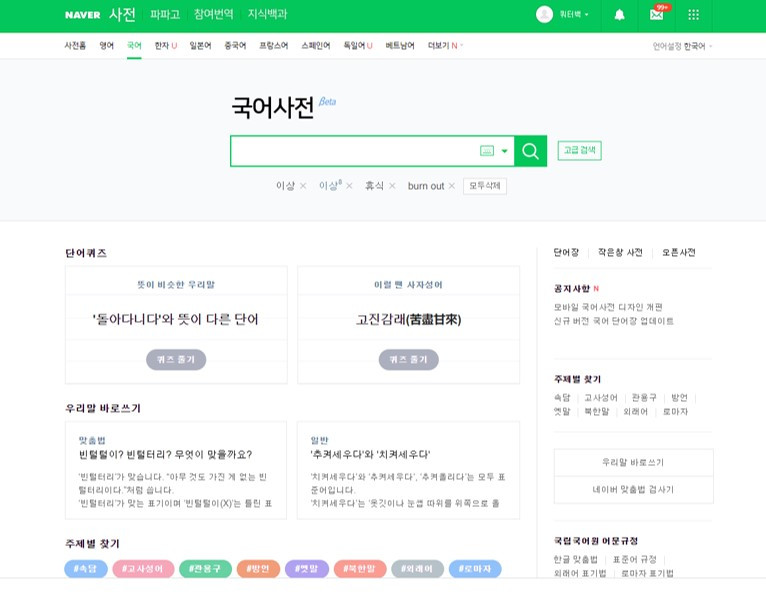Click the NAVER logo
This screenshot has height=601, width=766.
tap(83, 15)
